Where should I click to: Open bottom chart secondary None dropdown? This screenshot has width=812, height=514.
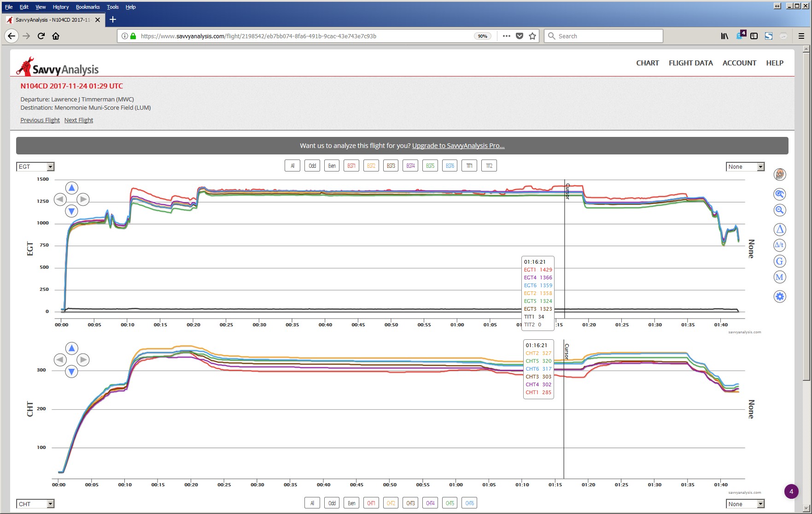pyautogui.click(x=745, y=504)
